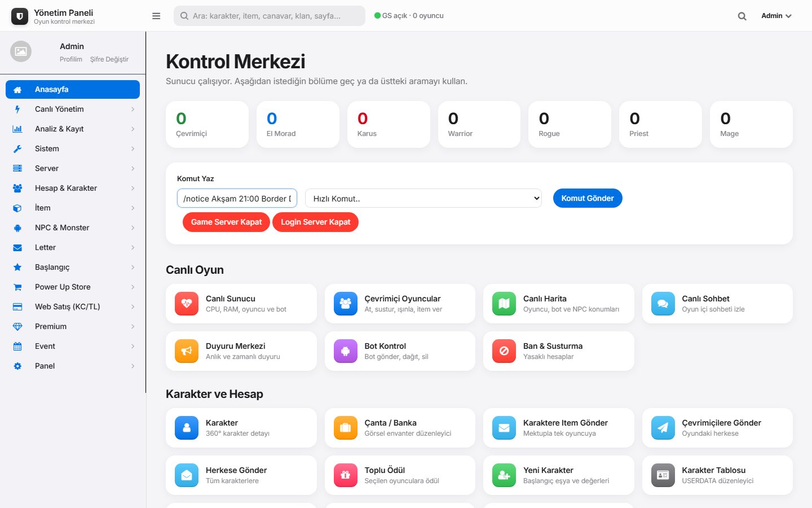
Task: Open Herkese Gönder open-envelope icon
Action: [187, 475]
